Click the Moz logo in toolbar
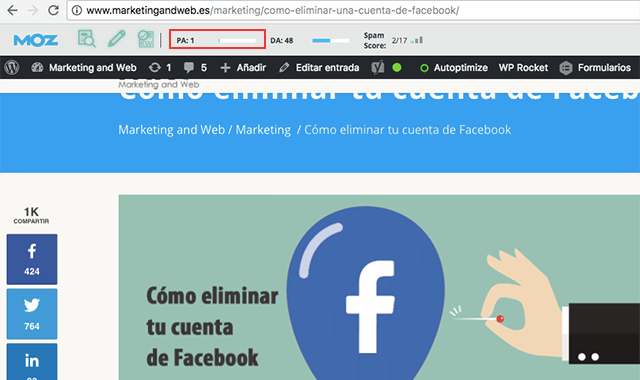Image resolution: width=640 pixels, height=380 pixels. click(x=36, y=40)
